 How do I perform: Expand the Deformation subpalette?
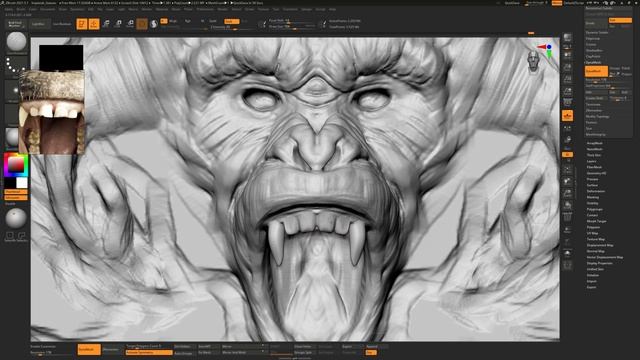click(x=596, y=191)
